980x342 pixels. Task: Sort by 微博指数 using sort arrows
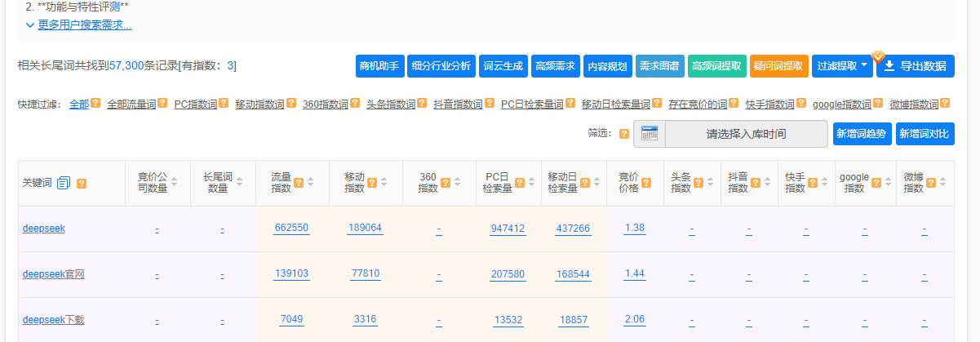(x=944, y=183)
